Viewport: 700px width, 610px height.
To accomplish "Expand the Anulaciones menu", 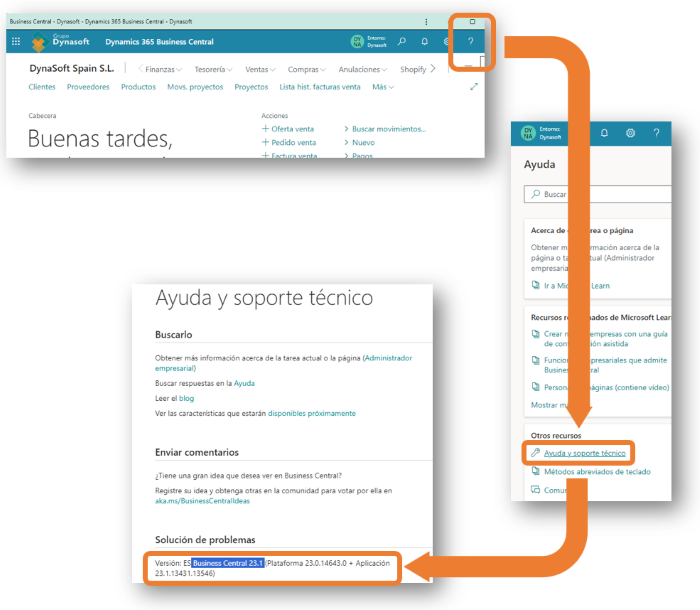I will pyautogui.click(x=362, y=69).
